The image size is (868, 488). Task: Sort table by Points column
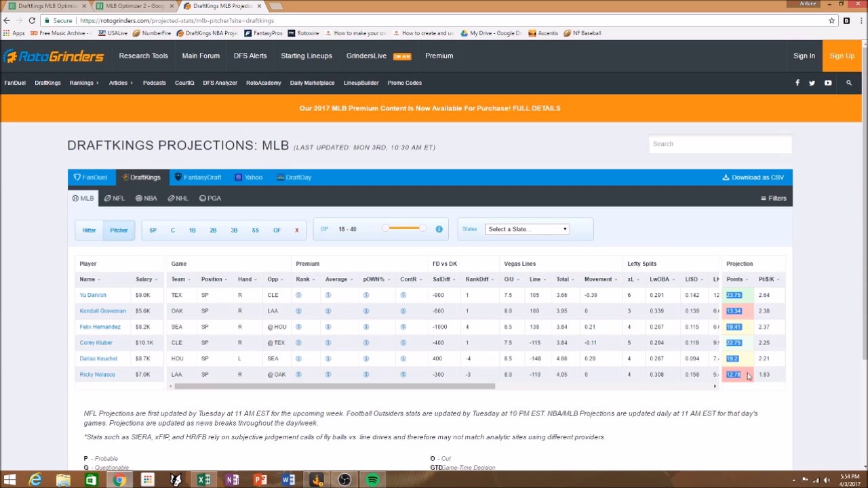point(737,279)
